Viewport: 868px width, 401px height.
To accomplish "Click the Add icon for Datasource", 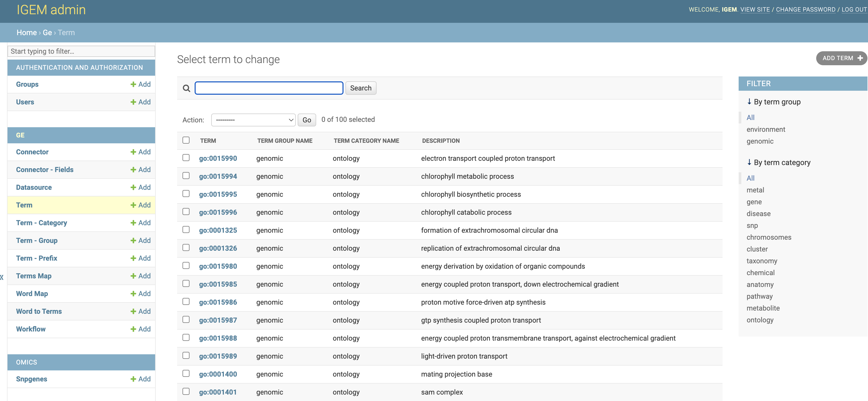I will 133,187.
